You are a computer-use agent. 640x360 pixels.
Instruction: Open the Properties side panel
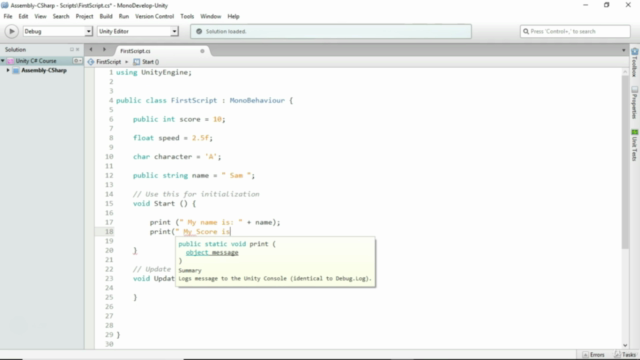pos(635,102)
